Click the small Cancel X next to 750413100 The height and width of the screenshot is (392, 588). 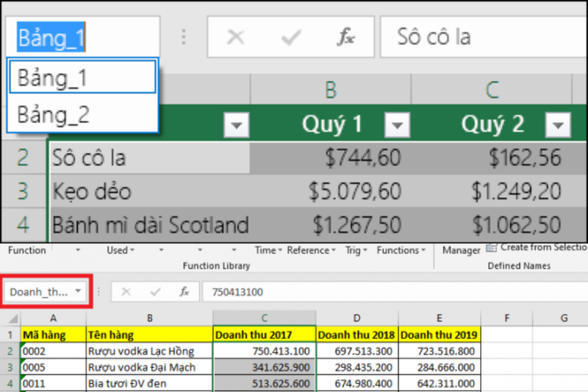click(126, 291)
